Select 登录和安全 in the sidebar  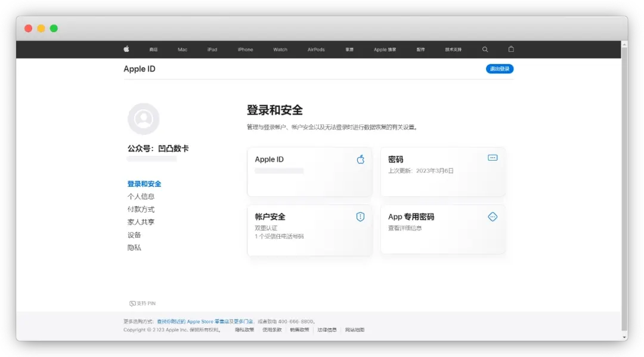point(144,184)
